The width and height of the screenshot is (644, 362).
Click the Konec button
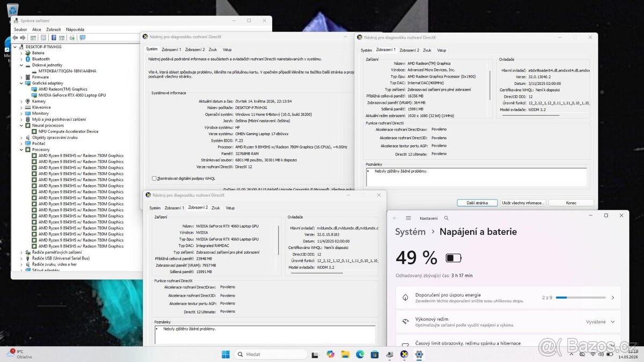click(571, 203)
